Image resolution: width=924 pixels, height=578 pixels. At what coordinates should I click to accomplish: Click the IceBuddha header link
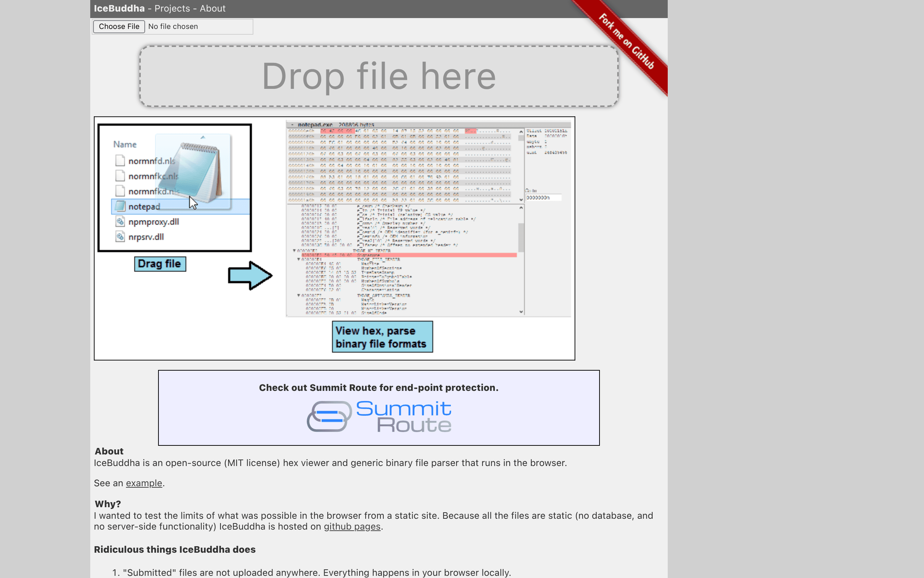119,8
